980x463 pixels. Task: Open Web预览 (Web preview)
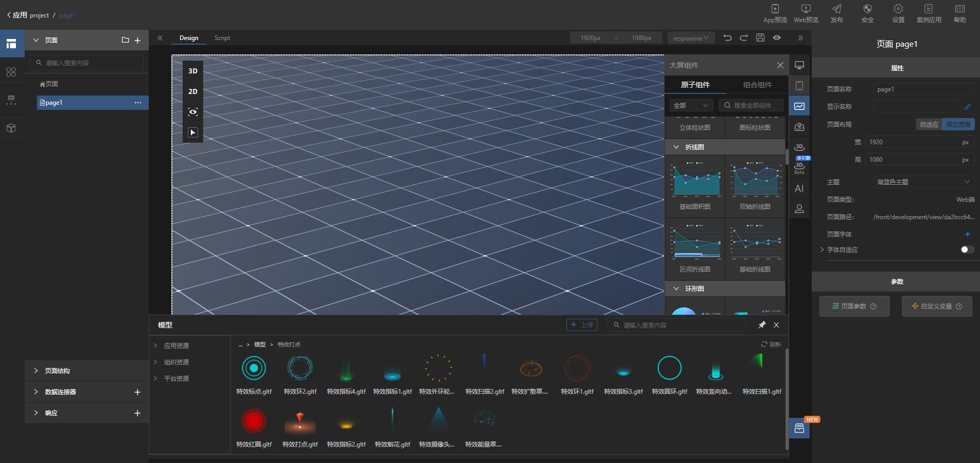coord(806,14)
